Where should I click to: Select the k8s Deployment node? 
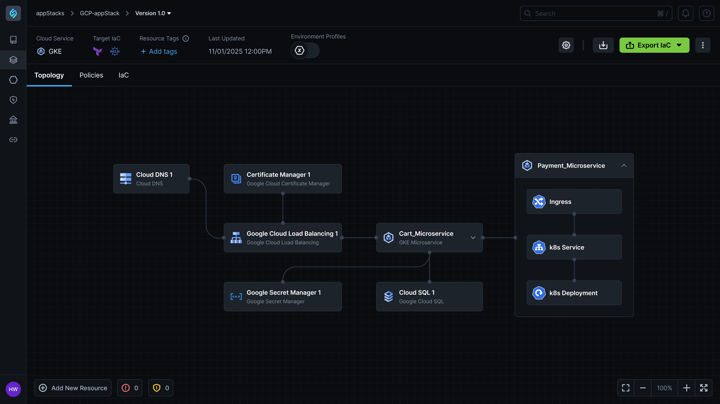pyautogui.click(x=574, y=293)
